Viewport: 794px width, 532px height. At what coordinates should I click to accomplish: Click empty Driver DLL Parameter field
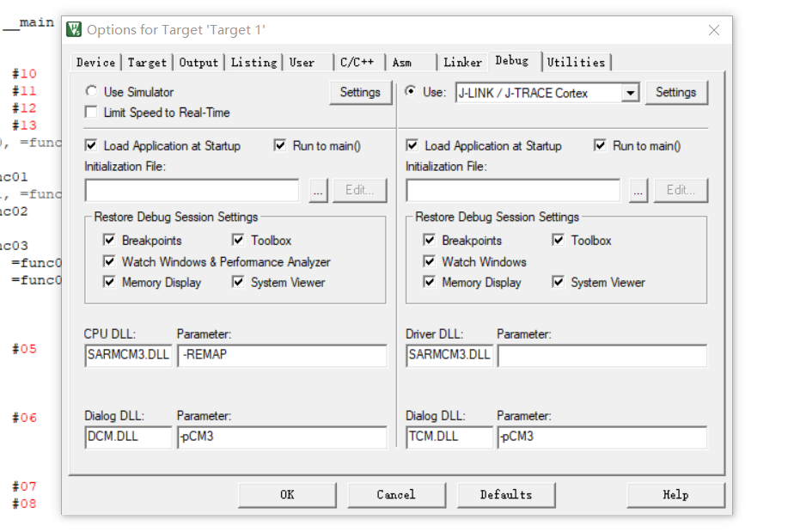602,355
